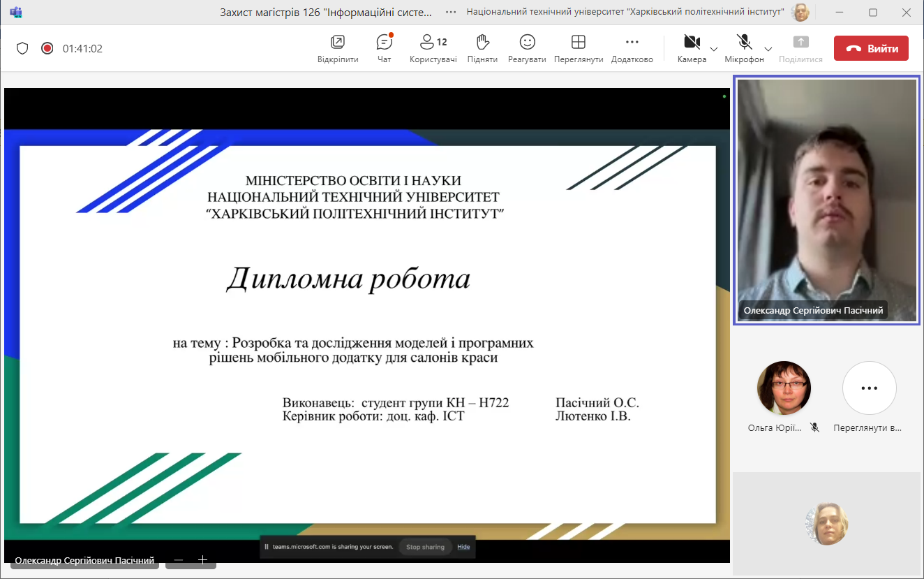The height and width of the screenshot is (579, 924).
Task: Open view options (Переглянути)
Action: tap(578, 48)
